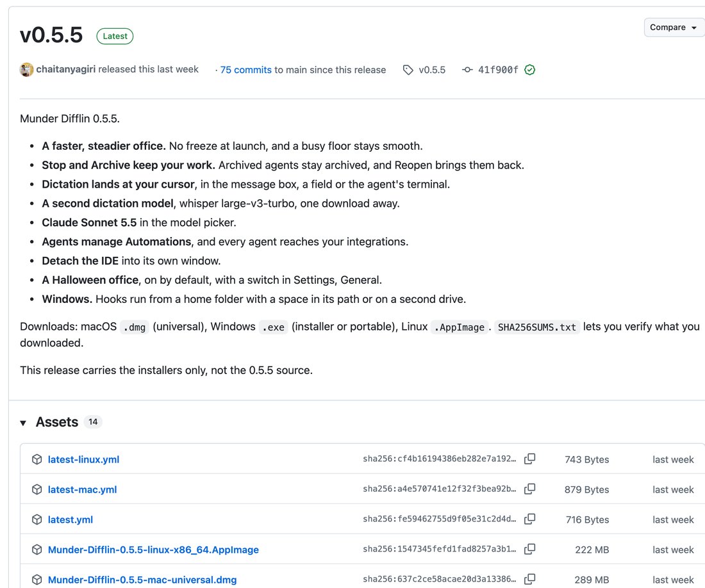Open the Compare dropdown
Screen dimensions: 705x588
[x=674, y=28]
